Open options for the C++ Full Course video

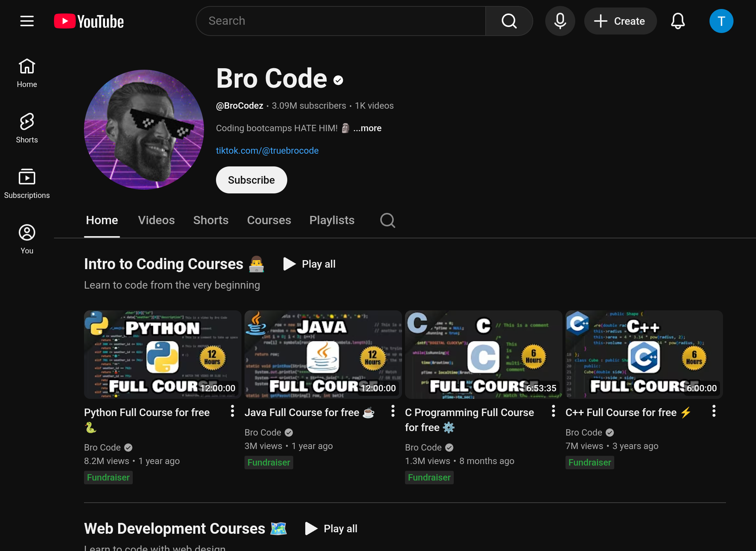714,411
